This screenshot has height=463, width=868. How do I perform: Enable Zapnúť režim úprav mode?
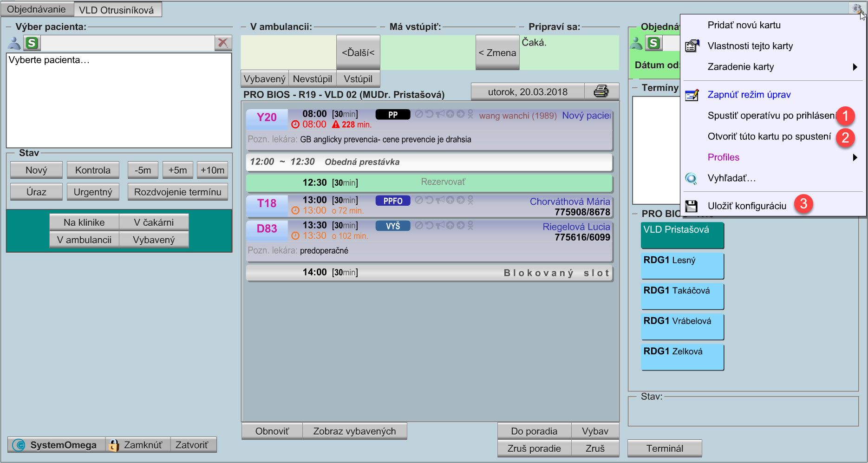pyautogui.click(x=749, y=94)
